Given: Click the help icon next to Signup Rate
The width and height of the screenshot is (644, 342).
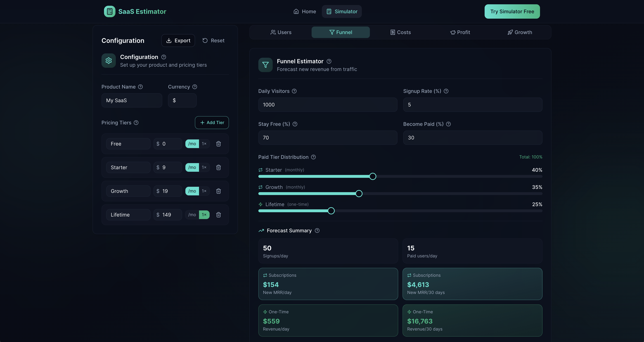Looking at the screenshot, I should [x=446, y=91].
